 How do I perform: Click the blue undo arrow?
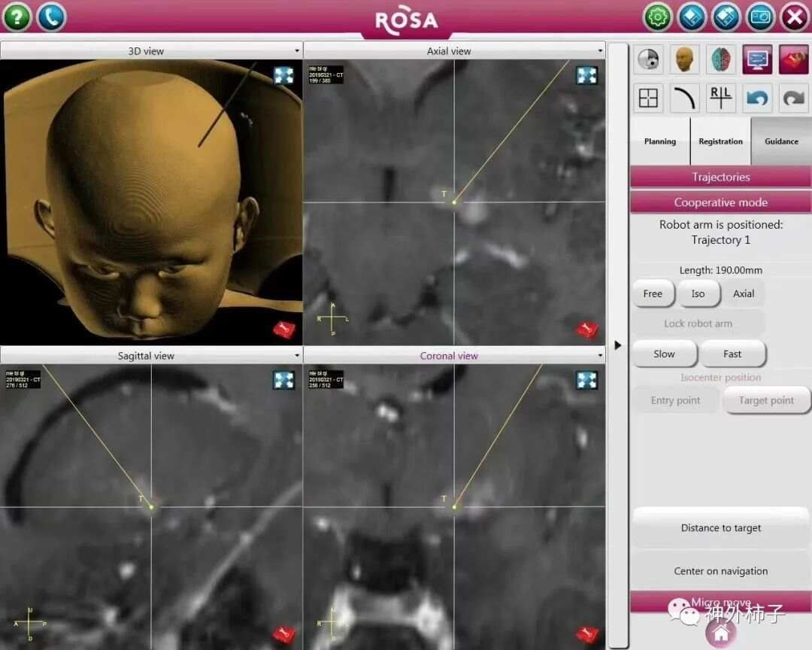[757, 99]
